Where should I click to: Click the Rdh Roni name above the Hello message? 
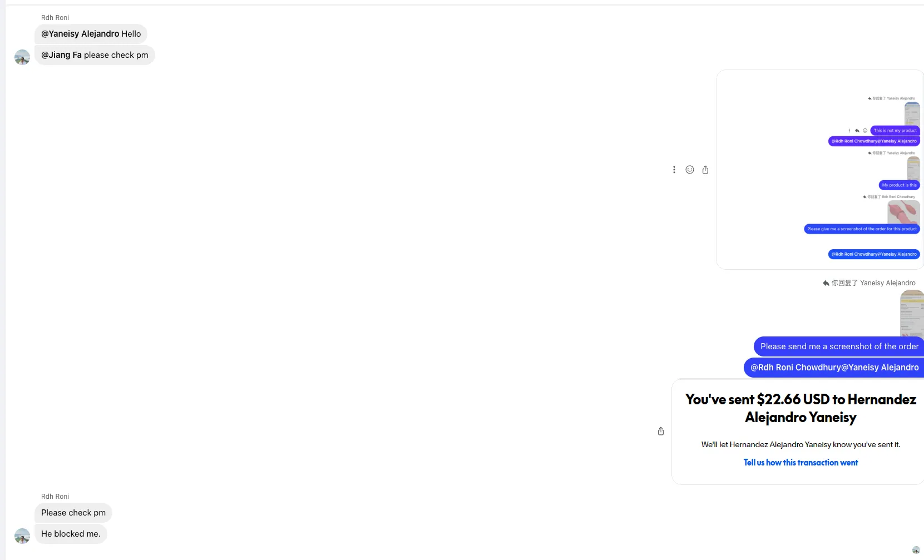(55, 18)
